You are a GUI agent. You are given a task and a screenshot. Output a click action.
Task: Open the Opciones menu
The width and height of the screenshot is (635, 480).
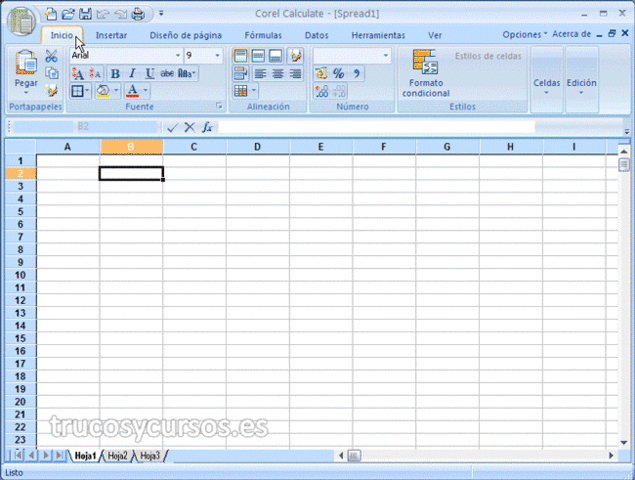[x=524, y=34]
